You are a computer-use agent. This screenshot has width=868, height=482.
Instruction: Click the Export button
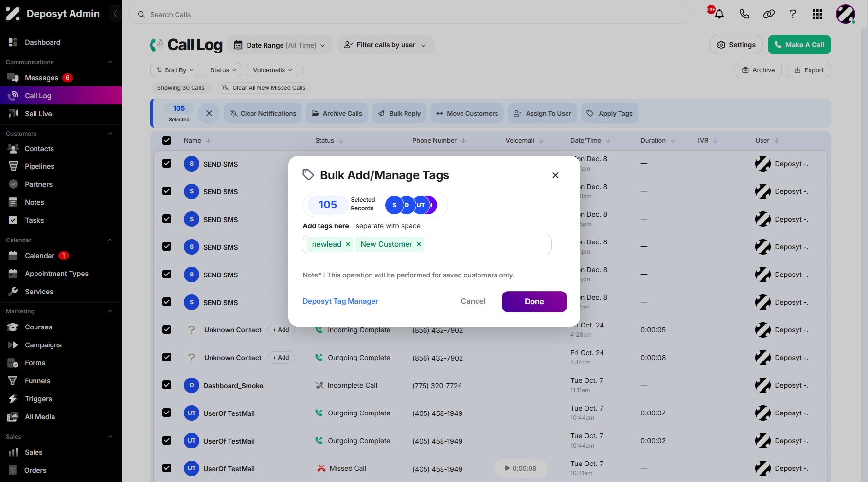pyautogui.click(x=809, y=70)
